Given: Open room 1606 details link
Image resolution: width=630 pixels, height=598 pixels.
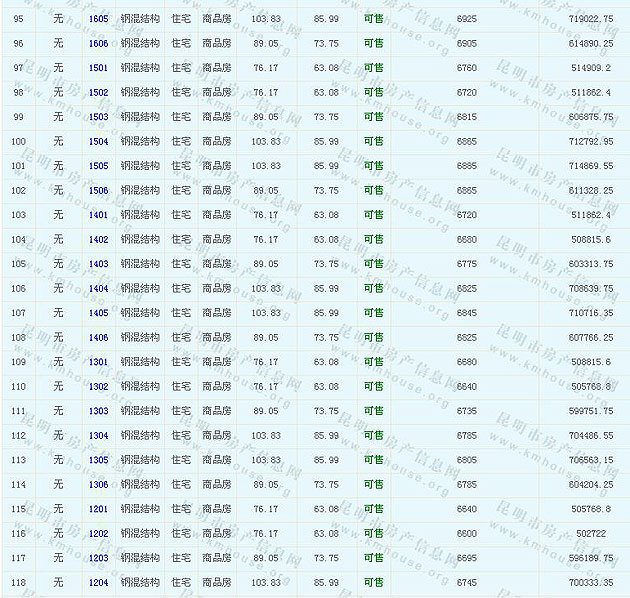Looking at the screenshot, I should tap(98, 44).
